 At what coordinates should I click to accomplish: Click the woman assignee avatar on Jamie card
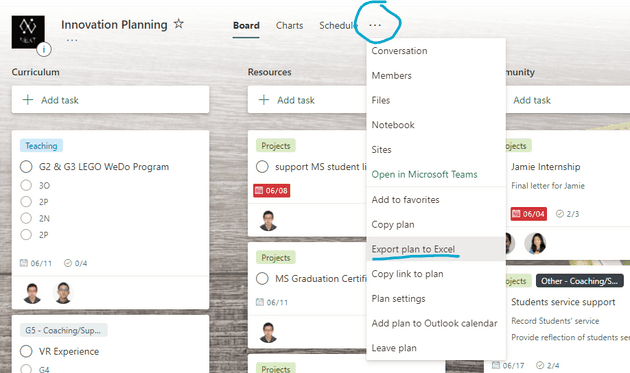click(536, 243)
